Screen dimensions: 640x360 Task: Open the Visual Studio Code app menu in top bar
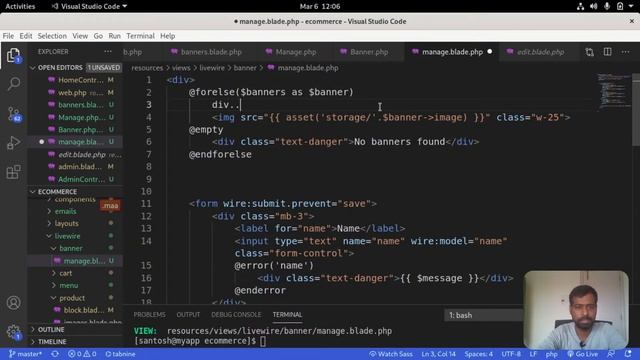point(89,6)
